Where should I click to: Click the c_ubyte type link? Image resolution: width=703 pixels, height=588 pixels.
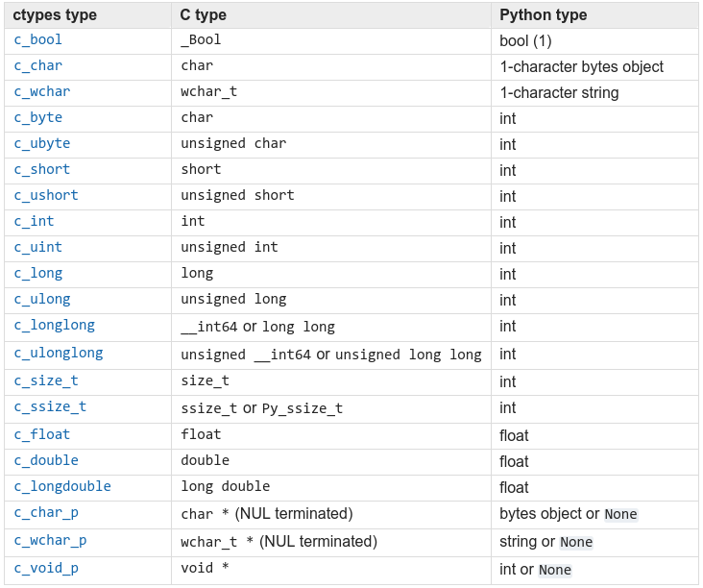(42, 144)
